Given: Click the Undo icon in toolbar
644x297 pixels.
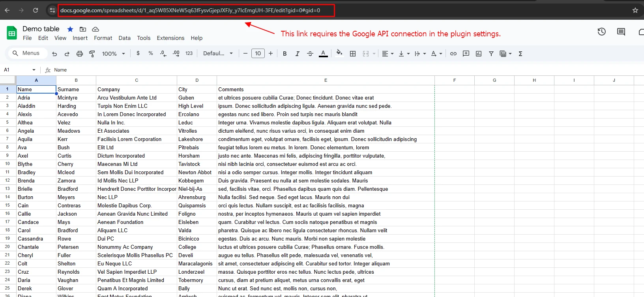Looking at the screenshot, I should coord(54,54).
